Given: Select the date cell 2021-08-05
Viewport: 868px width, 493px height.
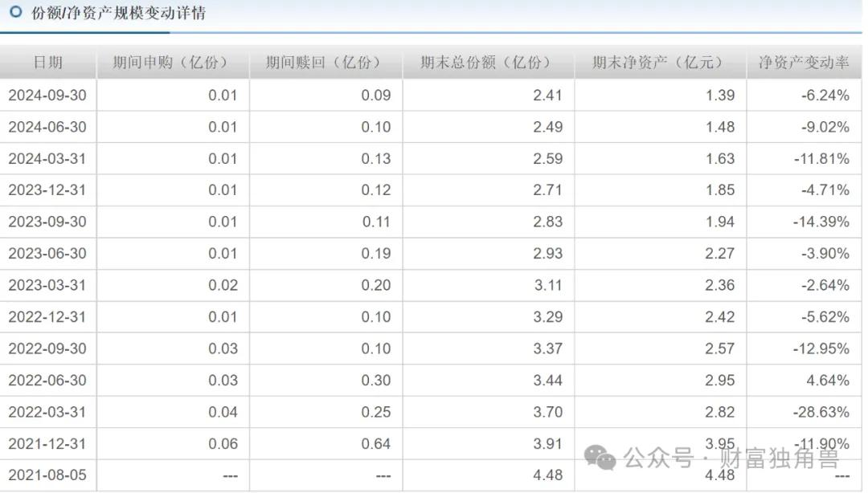Looking at the screenshot, I should click(47, 475).
